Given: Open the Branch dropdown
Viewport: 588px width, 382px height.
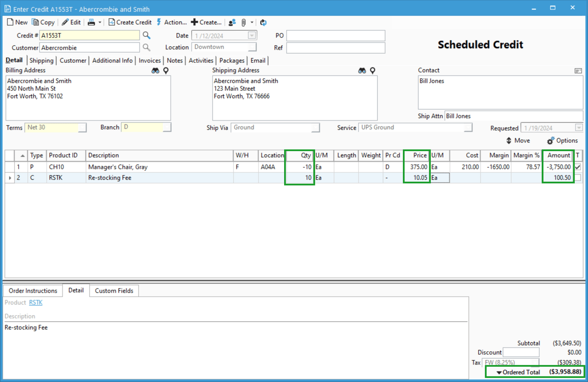Looking at the screenshot, I should [167, 127].
